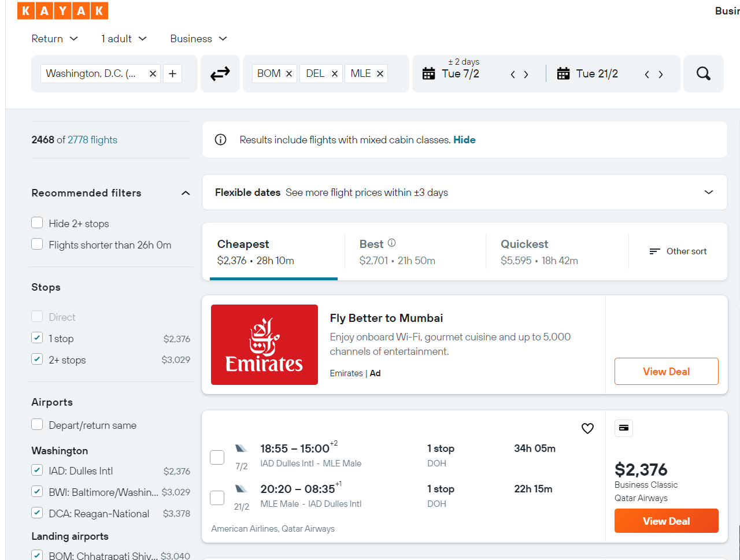Save the Qatar Airways flight with heart icon
Viewport: 740px width, 560px height.
point(587,428)
